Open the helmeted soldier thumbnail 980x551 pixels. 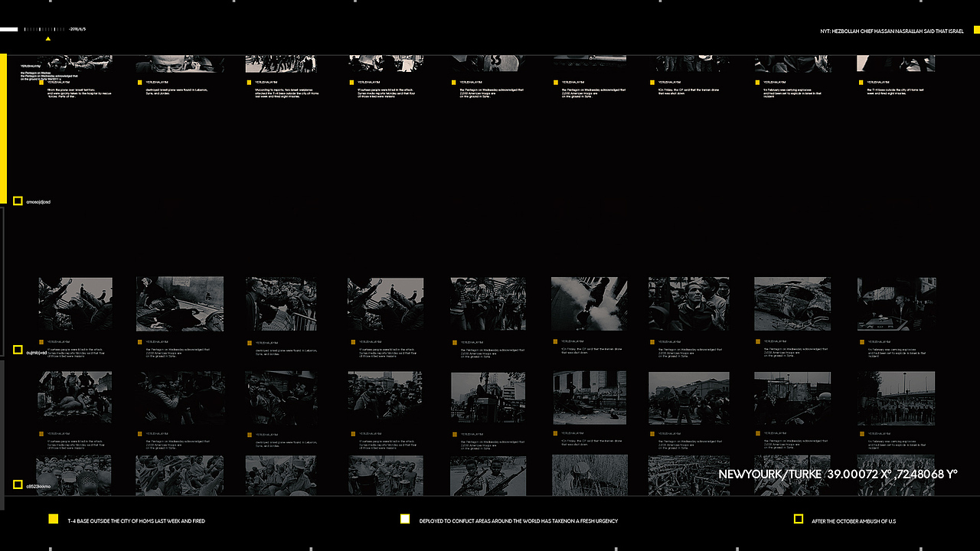click(792, 398)
